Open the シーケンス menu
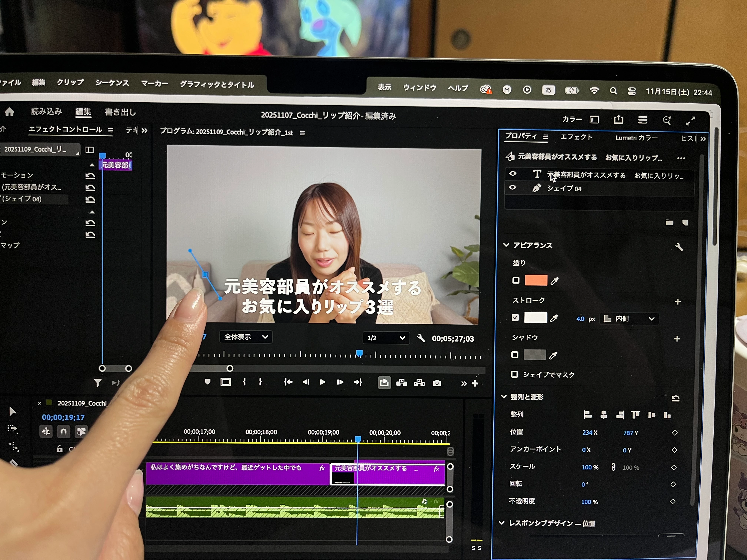This screenshot has height=560, width=747. coord(112,83)
